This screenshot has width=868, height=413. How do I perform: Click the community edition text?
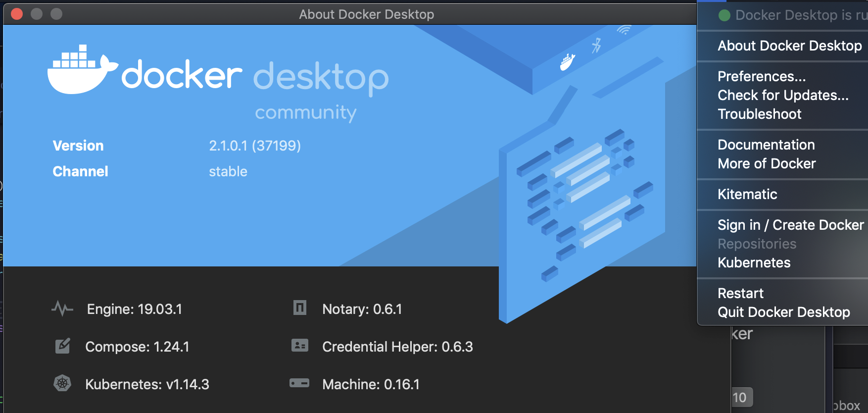point(306,113)
